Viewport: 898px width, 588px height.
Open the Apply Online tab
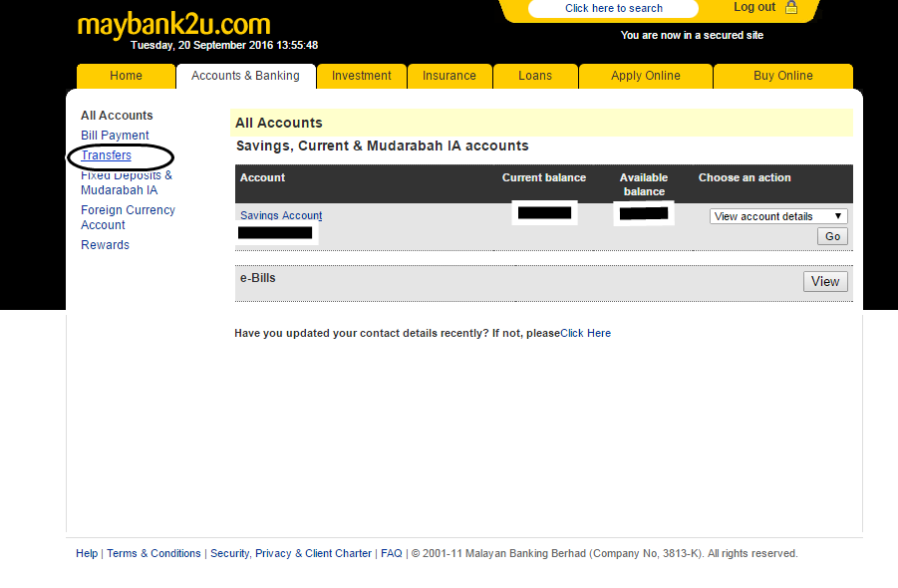coord(646,76)
